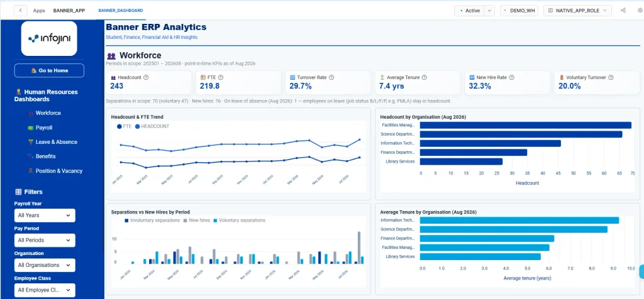Open the Employee Class dropdown
Viewport: 644px width, 299px height.
point(45,290)
